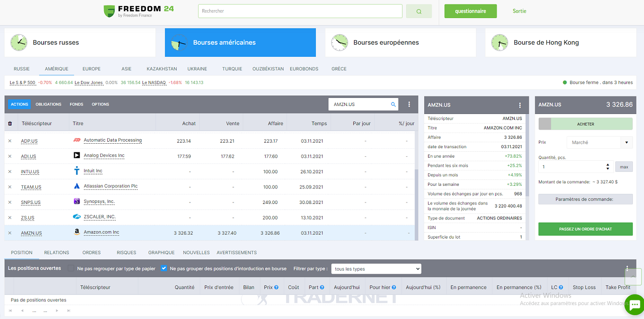Toggle Ne pas regrouper par type de papier

pyautogui.click(x=71, y=268)
